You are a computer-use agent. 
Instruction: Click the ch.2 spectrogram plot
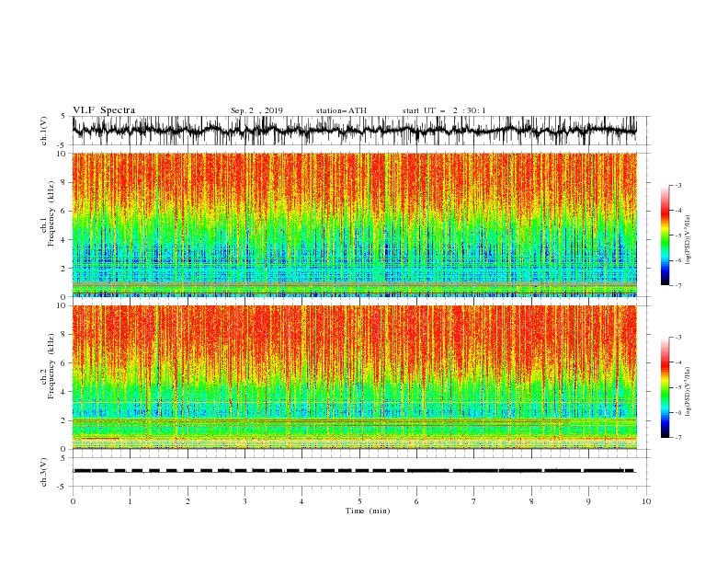click(x=355, y=377)
